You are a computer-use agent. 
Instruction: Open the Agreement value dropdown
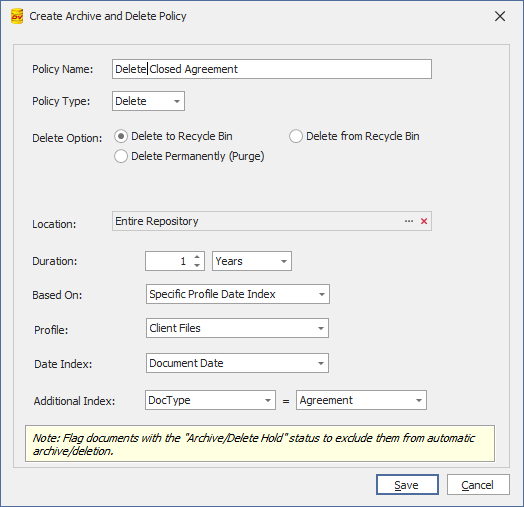[x=361, y=400]
